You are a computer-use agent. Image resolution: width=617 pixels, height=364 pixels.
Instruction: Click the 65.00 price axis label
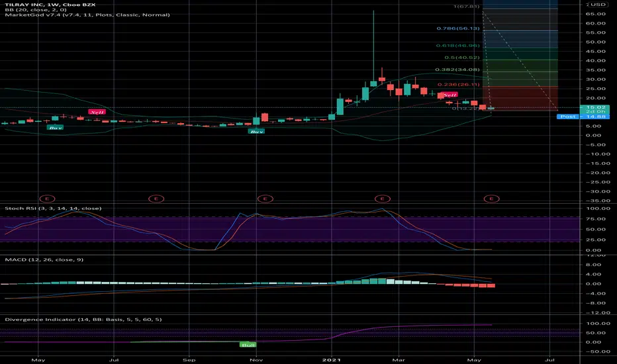(595, 14)
